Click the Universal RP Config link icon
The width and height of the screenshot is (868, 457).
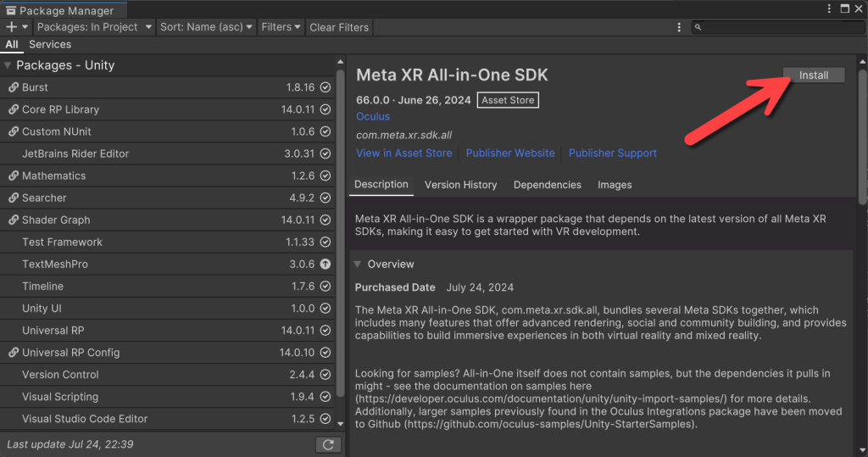click(14, 353)
